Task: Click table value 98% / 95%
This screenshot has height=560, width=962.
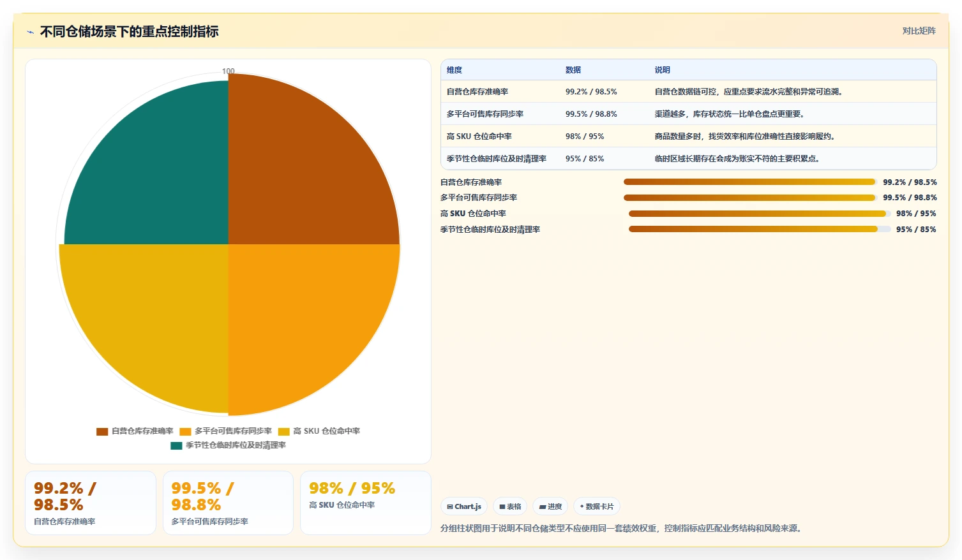Action: click(x=585, y=136)
